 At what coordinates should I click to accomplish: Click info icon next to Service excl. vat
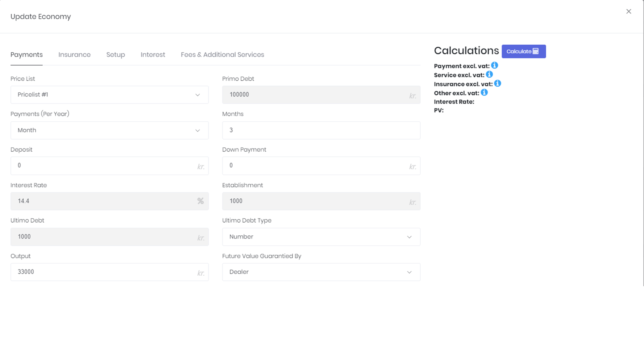click(x=490, y=74)
